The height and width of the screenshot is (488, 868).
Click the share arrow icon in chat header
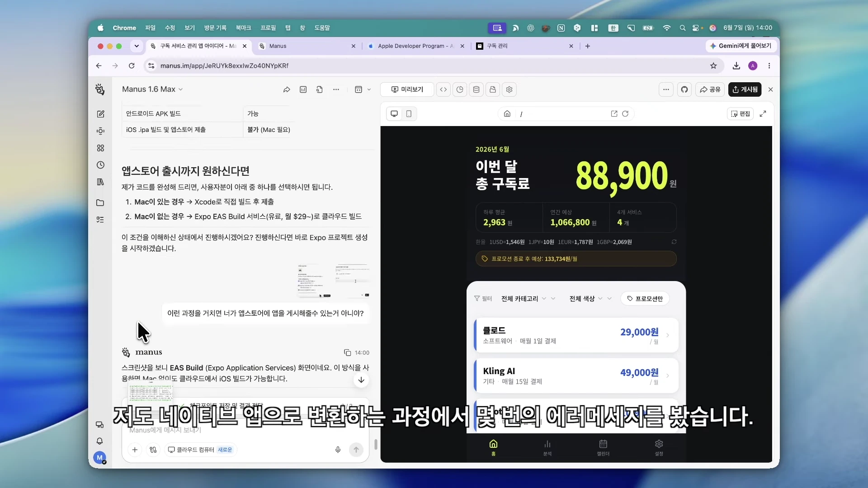287,89
